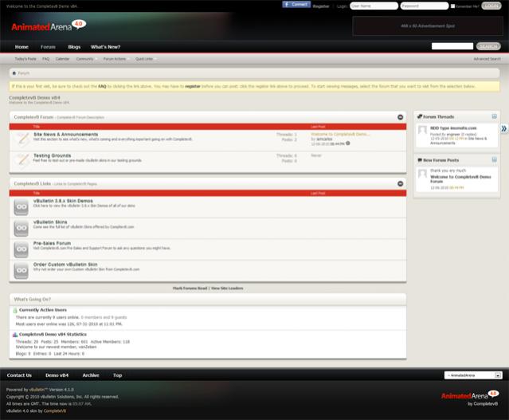The image size is (509, 420).
Task: Click the statistics chart icon
Action: (15, 335)
